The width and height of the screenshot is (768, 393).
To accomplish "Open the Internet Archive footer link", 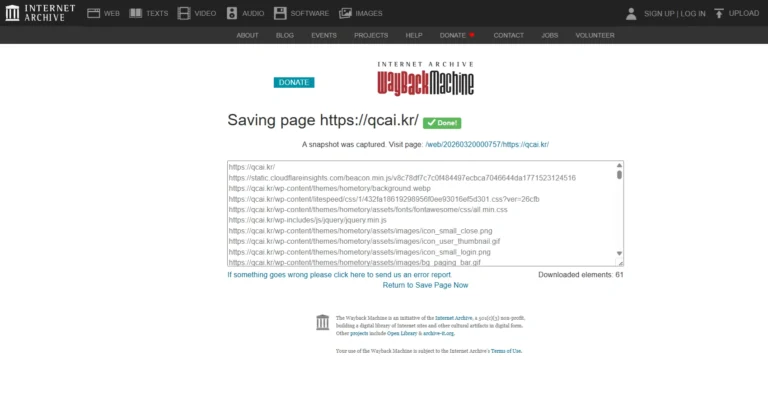I will tap(454, 318).
